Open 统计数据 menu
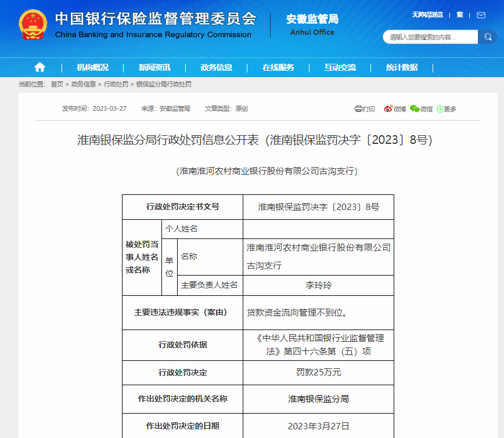This screenshot has width=504, height=438. coord(402,67)
